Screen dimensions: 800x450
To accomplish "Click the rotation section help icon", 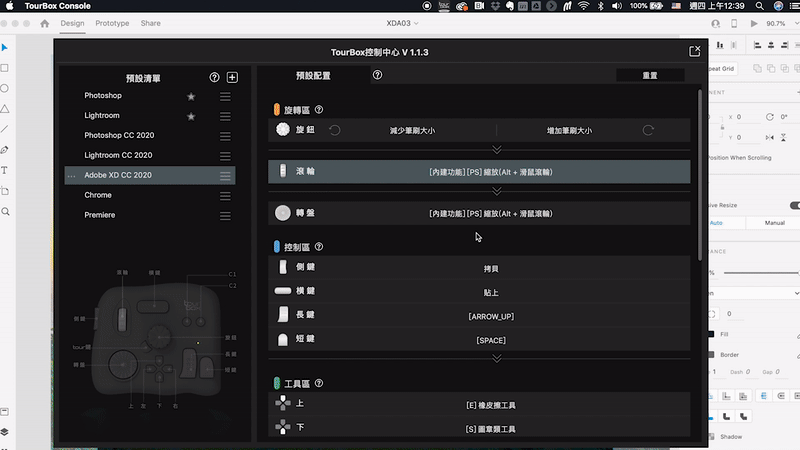I will click(x=319, y=110).
